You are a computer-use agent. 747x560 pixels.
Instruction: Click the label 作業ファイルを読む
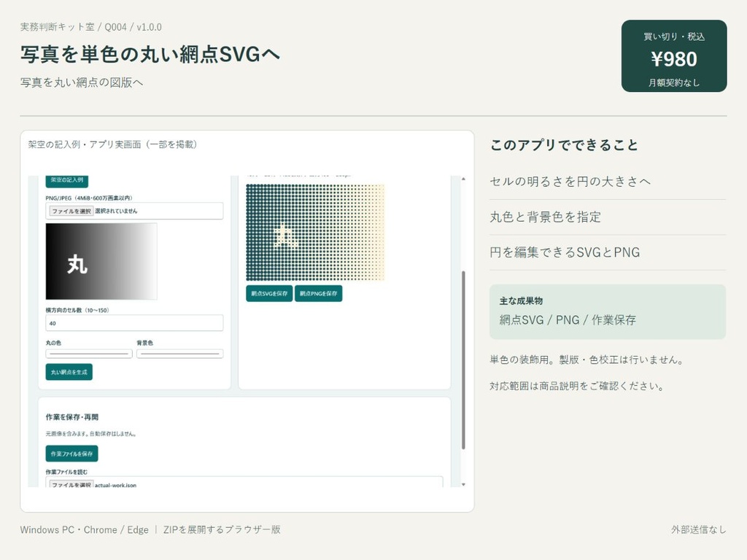point(66,472)
